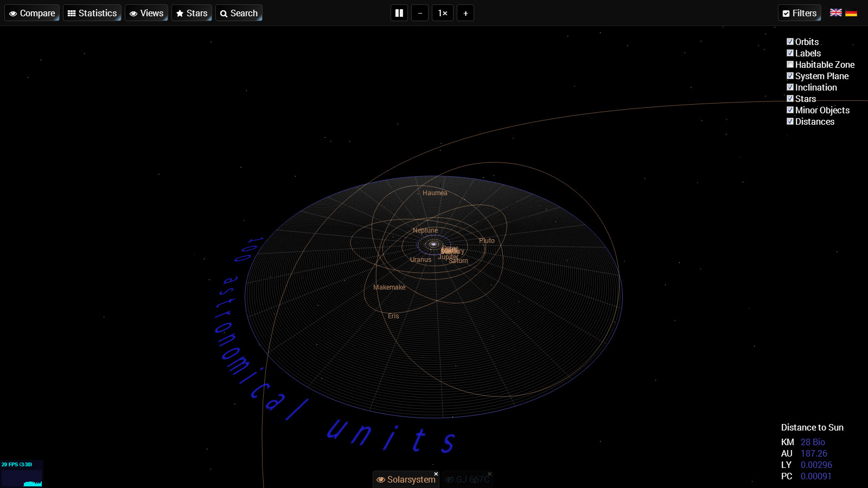This screenshot has height=488, width=868.
Task: Close the GJ 667C tab
Action: coord(489,474)
